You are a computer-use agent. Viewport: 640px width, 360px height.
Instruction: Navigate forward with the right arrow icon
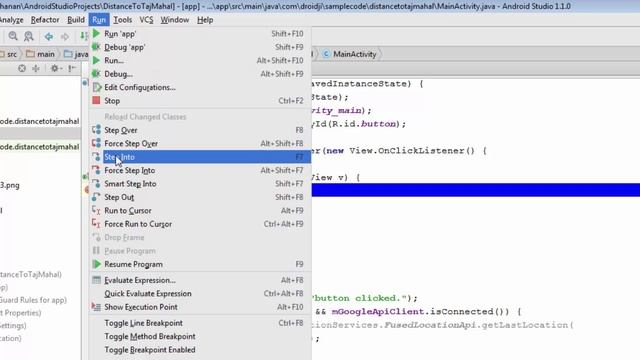coord(64,36)
